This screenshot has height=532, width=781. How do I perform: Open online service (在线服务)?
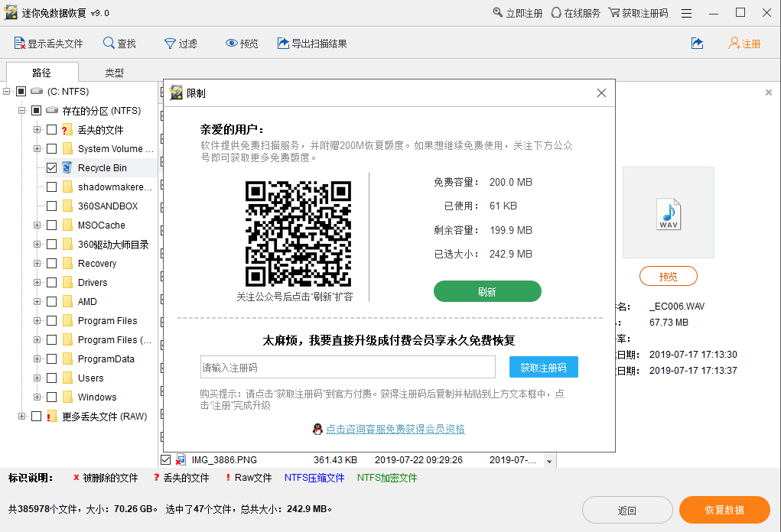(556, 12)
